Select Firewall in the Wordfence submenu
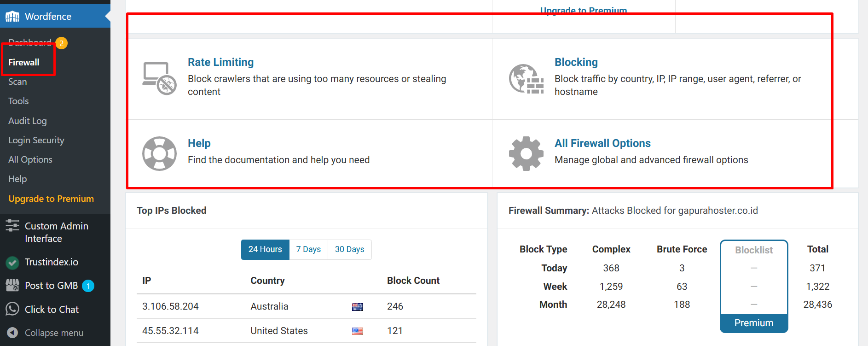This screenshot has width=868, height=346. pyautogui.click(x=24, y=62)
